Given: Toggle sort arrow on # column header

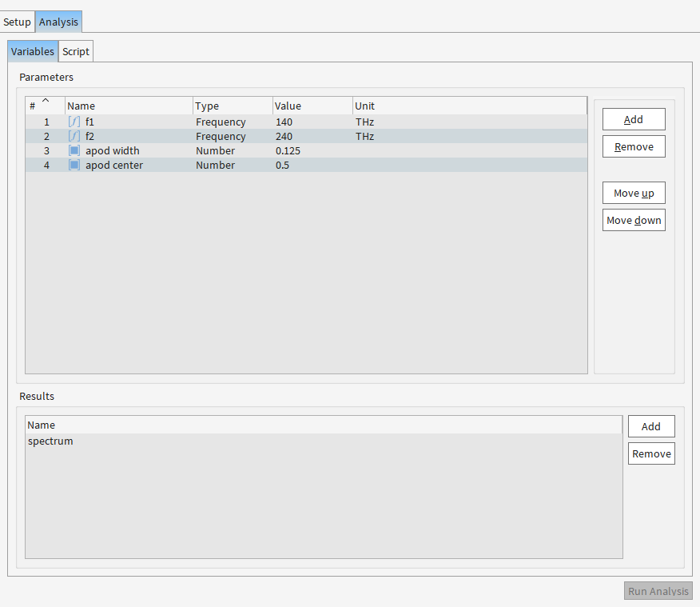Looking at the screenshot, I should click(x=46, y=101).
